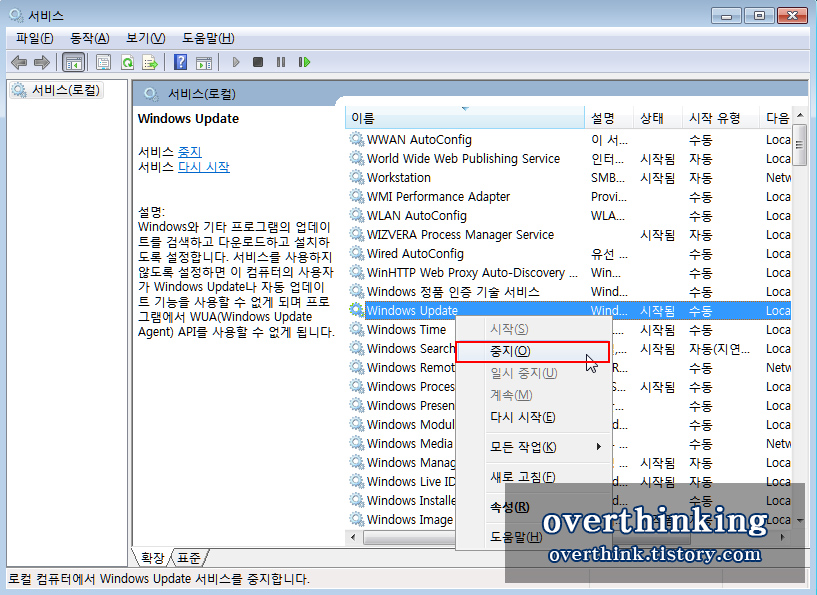The height and width of the screenshot is (595, 817).
Task: Click the horizontal scrollbar left arrow
Action: pyautogui.click(x=354, y=537)
